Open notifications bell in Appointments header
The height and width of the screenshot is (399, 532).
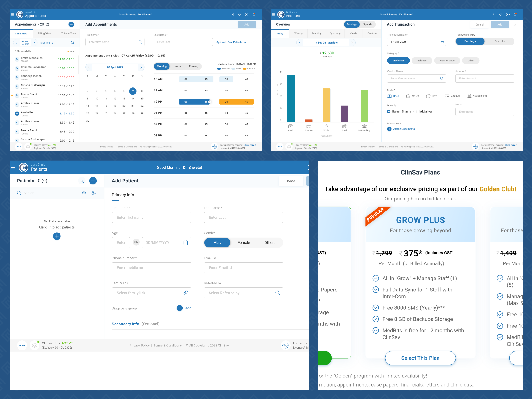(x=254, y=15)
